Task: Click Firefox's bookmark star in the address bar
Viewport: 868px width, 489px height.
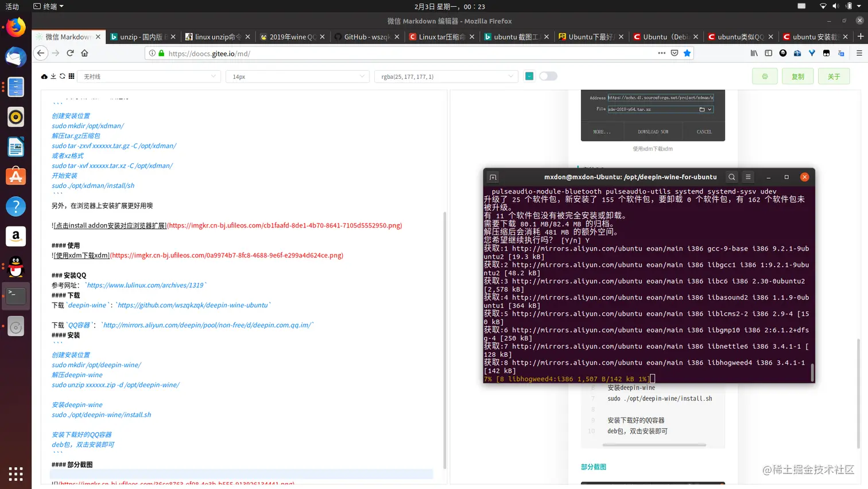Action: tap(687, 53)
